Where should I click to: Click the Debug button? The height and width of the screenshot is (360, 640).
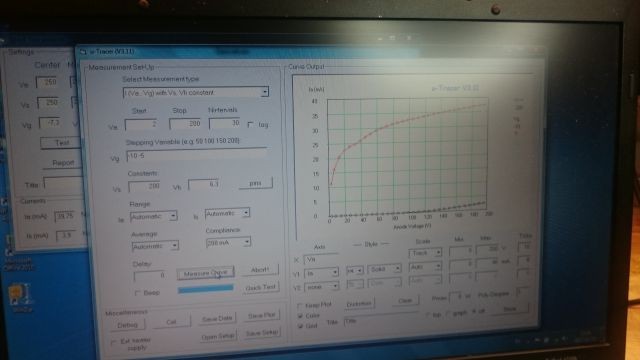127,325
